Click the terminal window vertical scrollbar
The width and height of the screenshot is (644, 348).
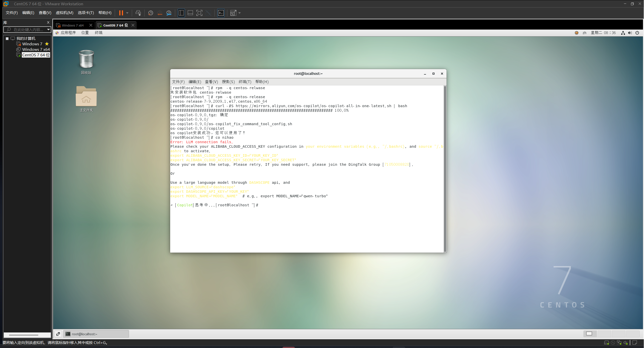click(x=445, y=169)
